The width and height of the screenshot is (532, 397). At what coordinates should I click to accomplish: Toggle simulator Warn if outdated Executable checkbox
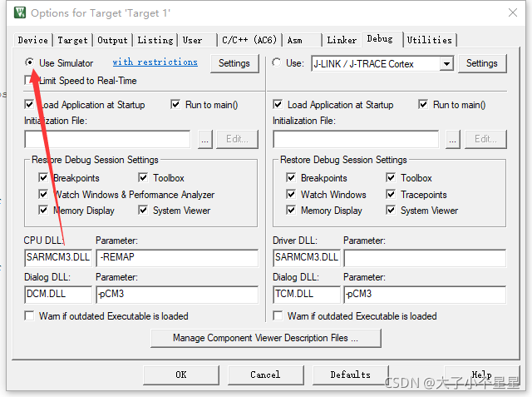[29, 315]
